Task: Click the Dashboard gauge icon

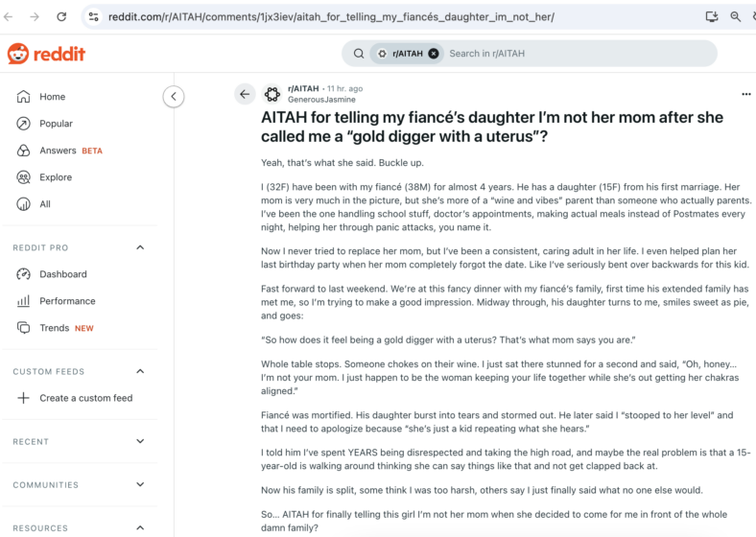Action: [23, 274]
